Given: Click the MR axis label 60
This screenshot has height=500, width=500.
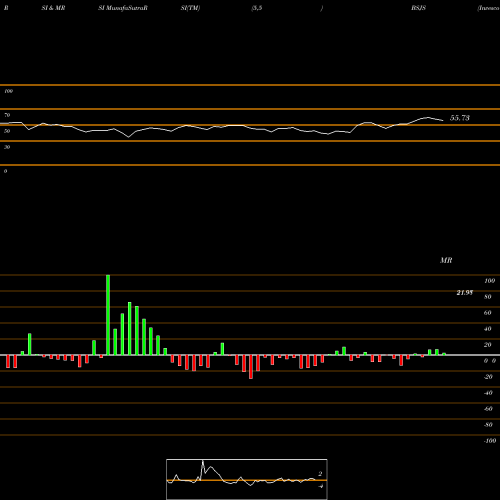Looking at the screenshot, I should [488, 313].
